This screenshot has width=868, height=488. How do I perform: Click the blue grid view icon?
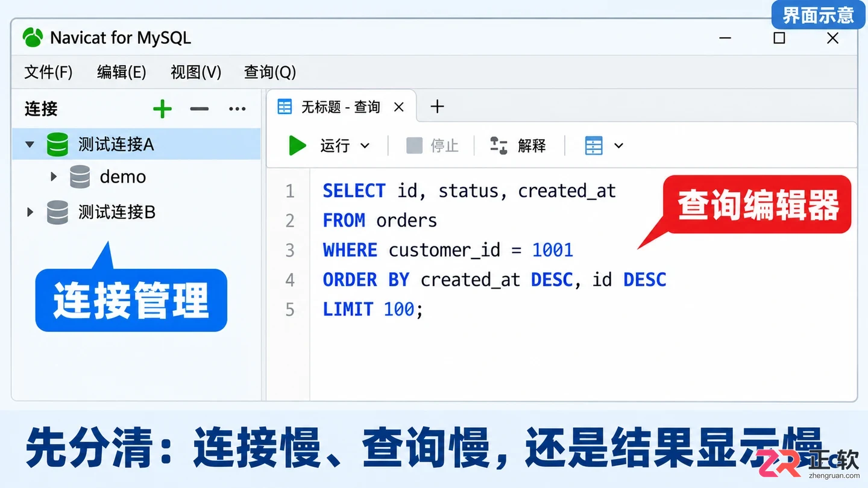594,145
